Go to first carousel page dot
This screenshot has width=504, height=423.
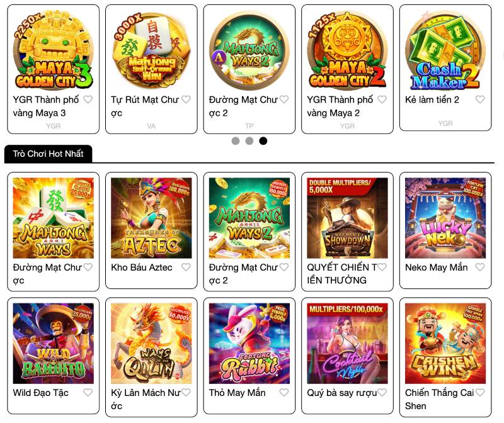tap(236, 140)
